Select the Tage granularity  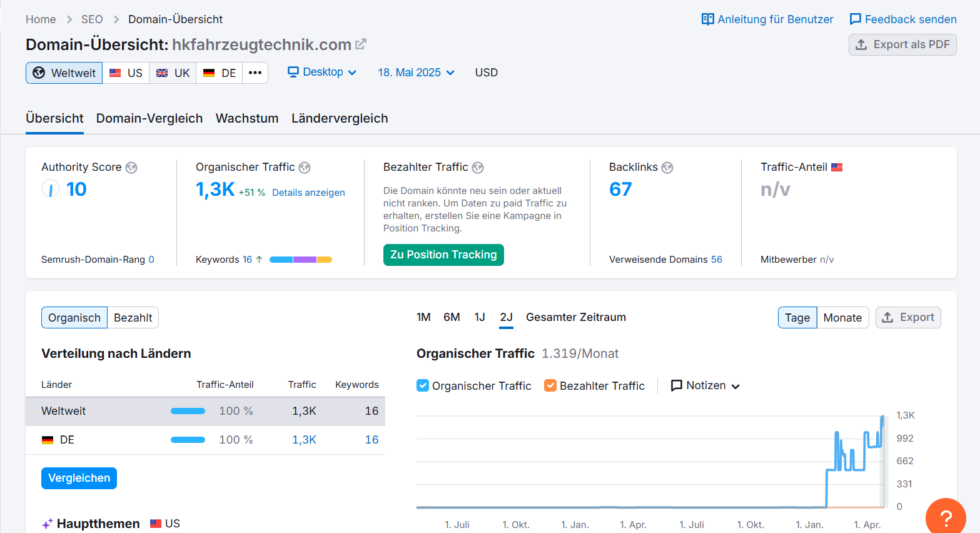coord(797,318)
